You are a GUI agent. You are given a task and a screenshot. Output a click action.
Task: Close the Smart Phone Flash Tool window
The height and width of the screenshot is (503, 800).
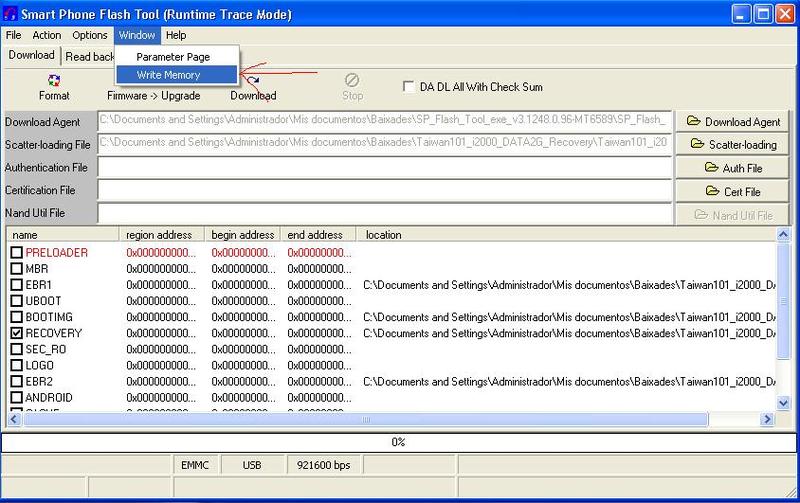click(x=785, y=14)
